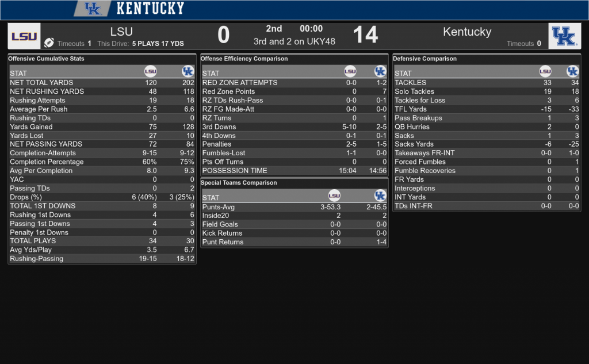Click the KENTUCKY banner title text
Image resolution: width=589 pixels, height=364 pixels.
point(150,8)
